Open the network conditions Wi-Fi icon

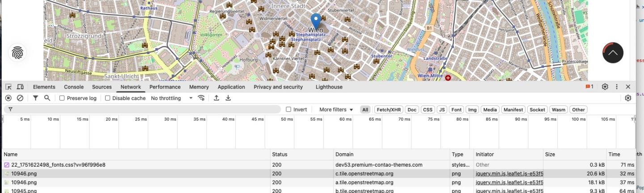201,98
